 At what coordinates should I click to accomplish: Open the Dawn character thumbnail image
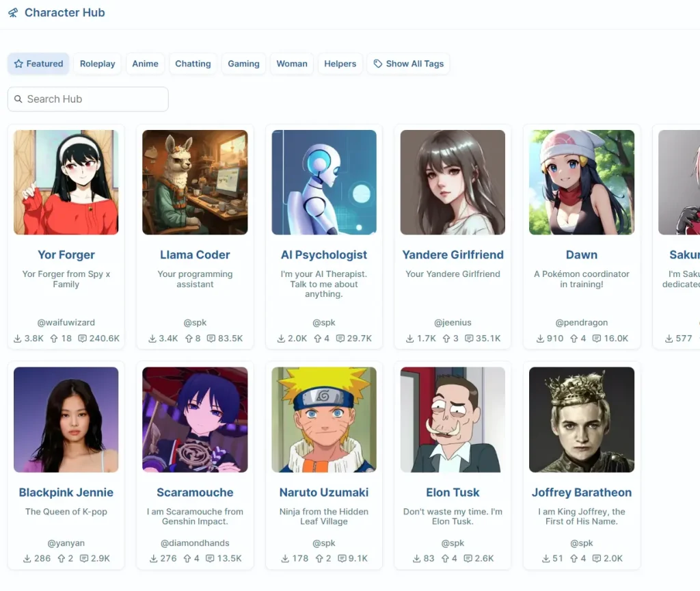[x=582, y=182]
